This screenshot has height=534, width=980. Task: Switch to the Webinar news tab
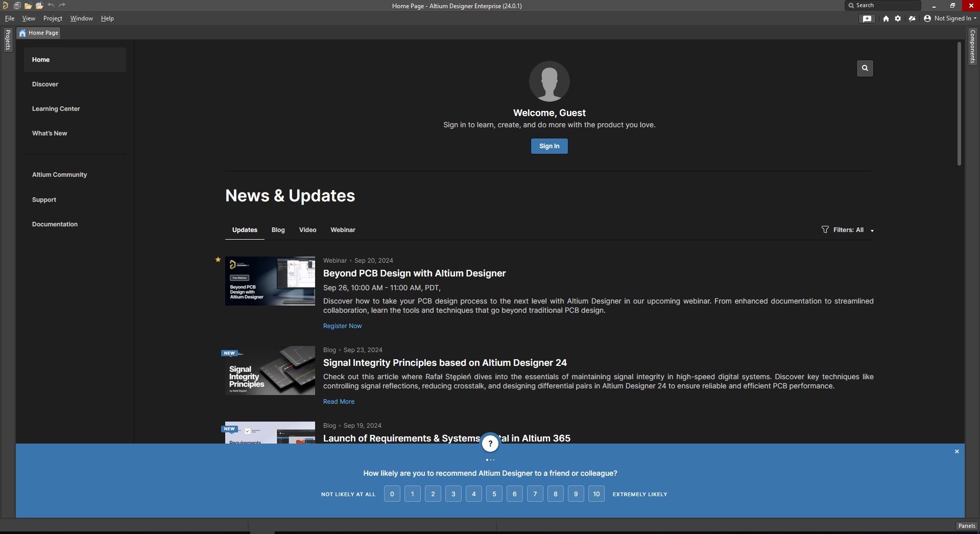coord(343,230)
